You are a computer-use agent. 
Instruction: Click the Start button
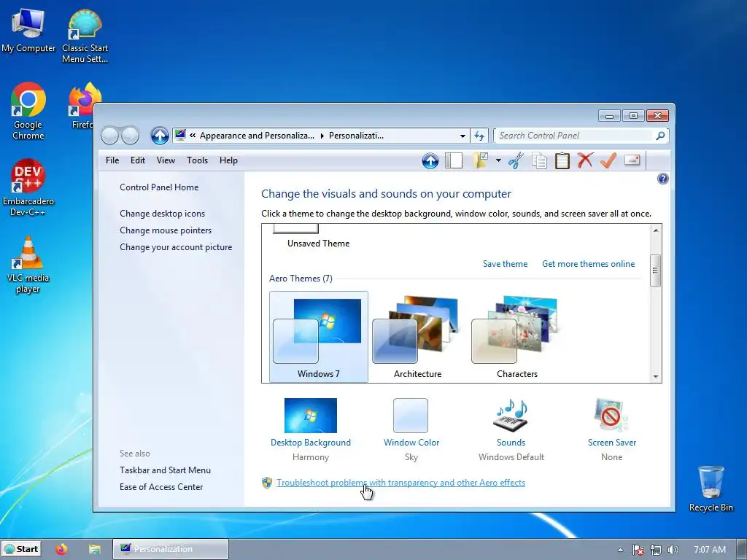21,549
